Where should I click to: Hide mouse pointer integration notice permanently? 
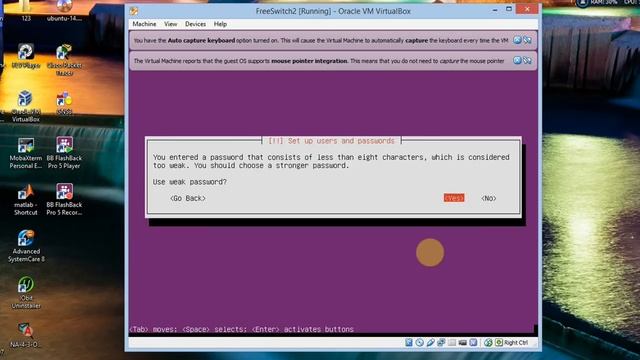(527, 60)
